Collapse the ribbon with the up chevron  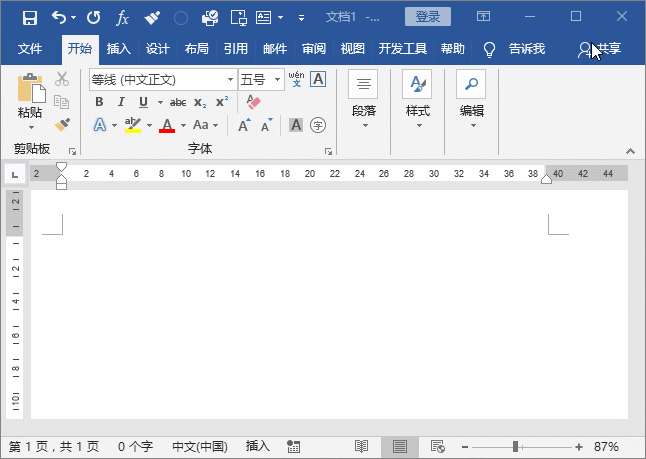click(x=630, y=152)
